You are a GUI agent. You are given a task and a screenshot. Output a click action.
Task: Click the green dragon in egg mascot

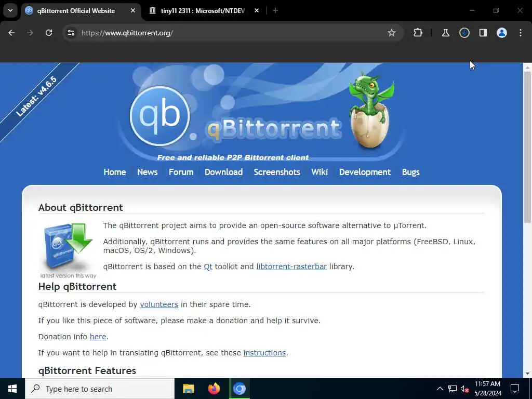(371, 110)
